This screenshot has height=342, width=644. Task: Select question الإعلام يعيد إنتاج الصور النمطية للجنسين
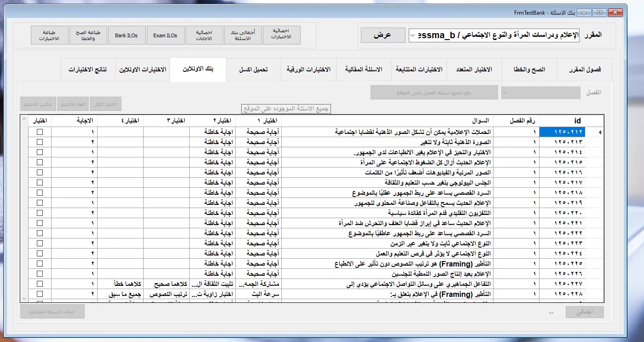[x=387, y=274]
